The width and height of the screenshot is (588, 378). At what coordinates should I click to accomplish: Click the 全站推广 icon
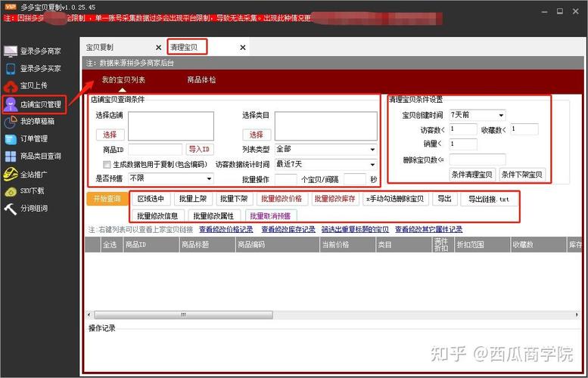[x=11, y=174]
